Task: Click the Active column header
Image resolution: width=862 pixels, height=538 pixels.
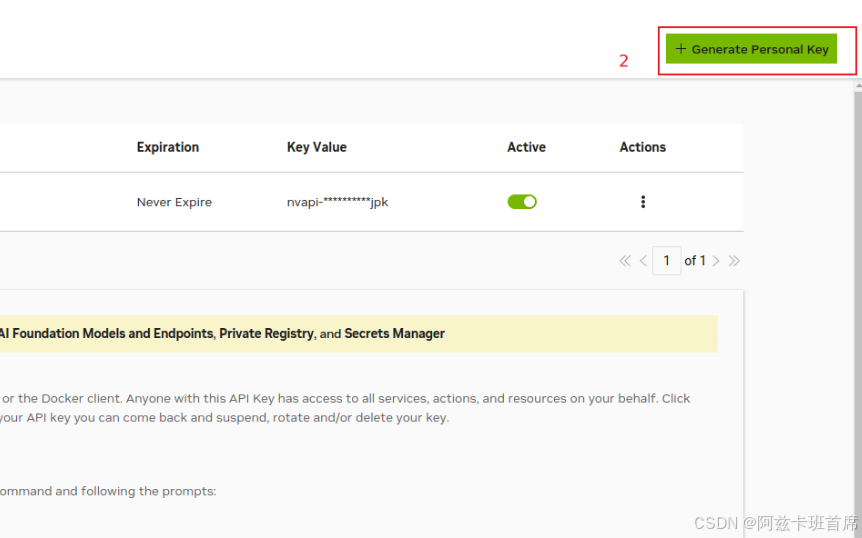Action: coord(526,147)
